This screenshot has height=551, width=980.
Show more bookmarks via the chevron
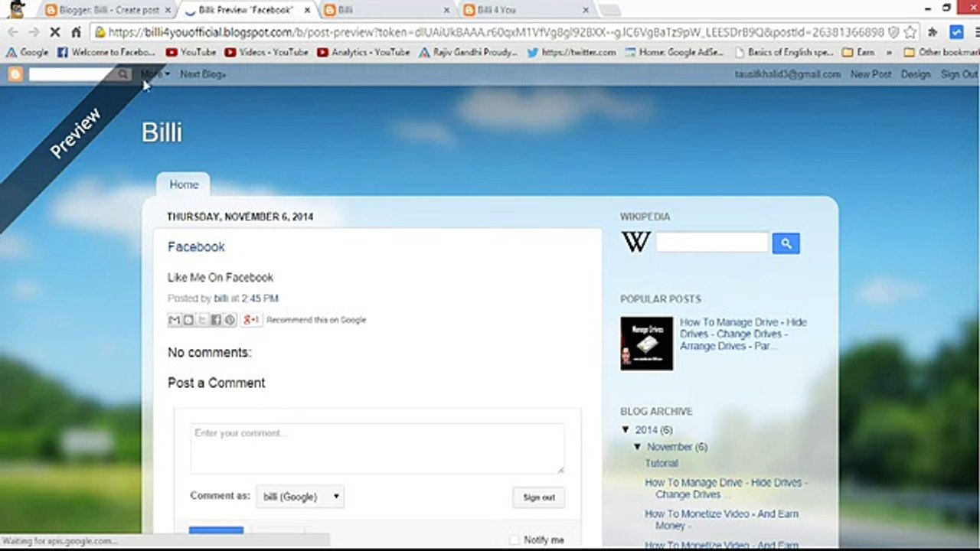tap(889, 52)
